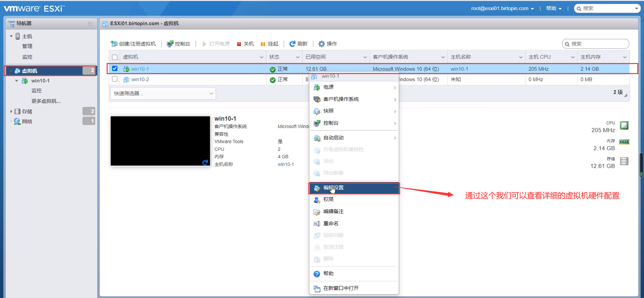This screenshot has height=298, width=644.
Task: Click the Shut down (关机) button label
Action: tap(249, 44)
